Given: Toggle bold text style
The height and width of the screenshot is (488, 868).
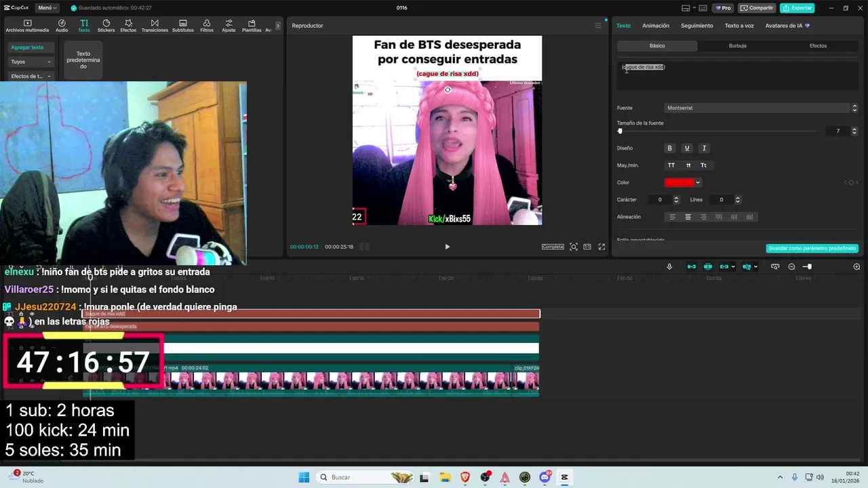Looking at the screenshot, I should (669, 148).
